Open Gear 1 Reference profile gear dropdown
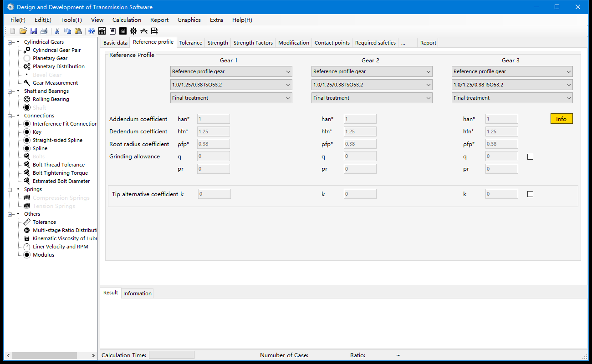Viewport: 592px width, 364px height. pyautogui.click(x=231, y=71)
